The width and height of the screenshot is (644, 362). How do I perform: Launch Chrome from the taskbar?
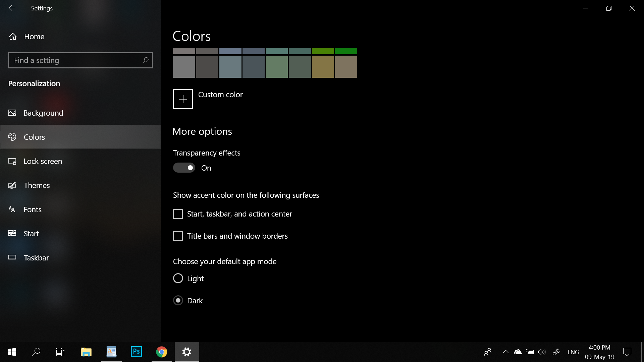pyautogui.click(x=162, y=352)
